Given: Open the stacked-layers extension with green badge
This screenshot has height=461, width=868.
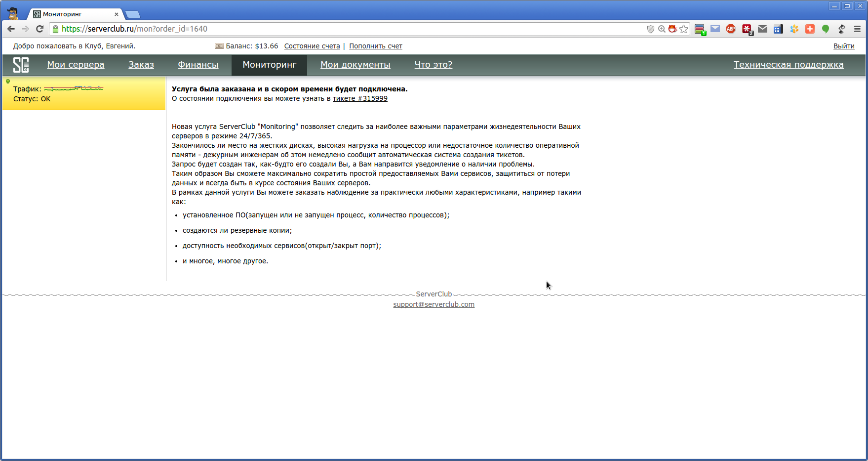Looking at the screenshot, I should pos(700,29).
